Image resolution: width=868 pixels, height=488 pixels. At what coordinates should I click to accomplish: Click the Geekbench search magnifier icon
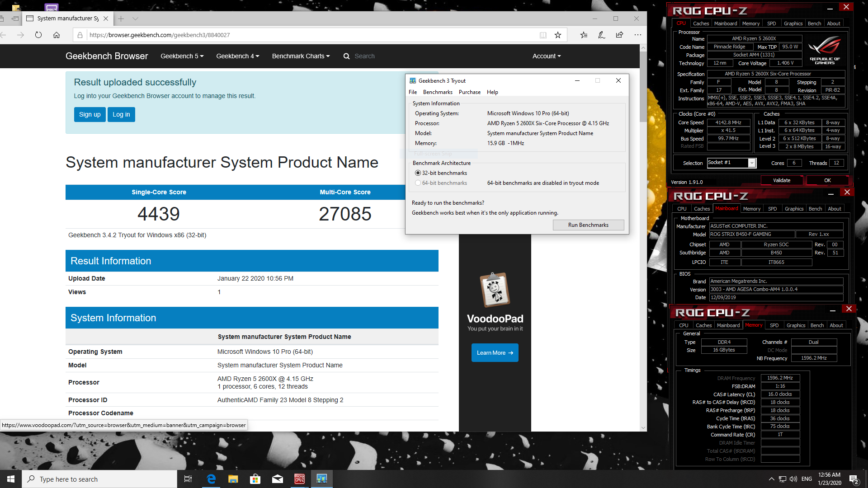[346, 56]
